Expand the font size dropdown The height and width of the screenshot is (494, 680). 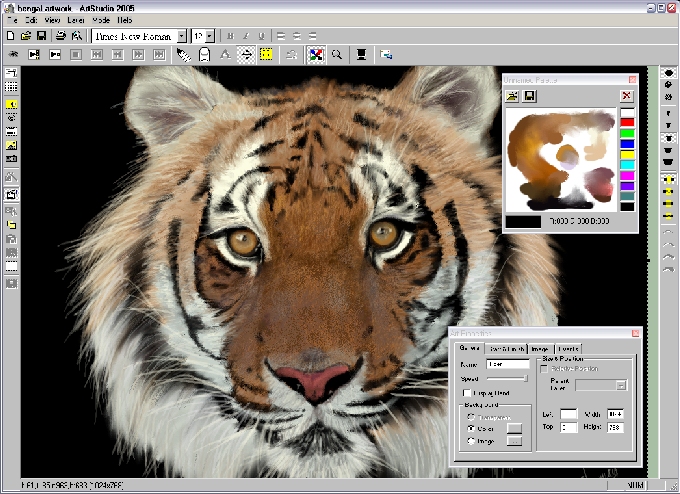(210, 36)
